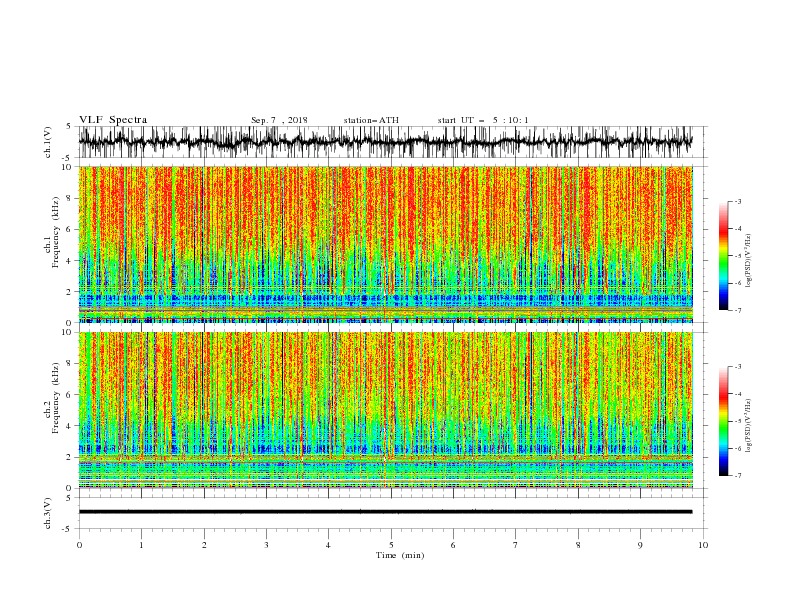Image resolution: width=792 pixels, height=612 pixels.
Task: Click the lower color scale bar
Action: pyautogui.click(x=723, y=421)
